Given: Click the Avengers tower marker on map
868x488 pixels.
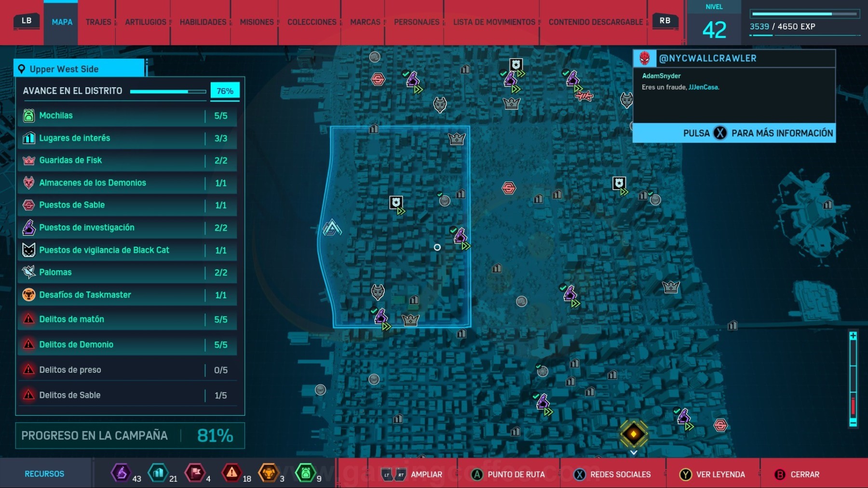Looking at the screenshot, I should pos(332,228).
